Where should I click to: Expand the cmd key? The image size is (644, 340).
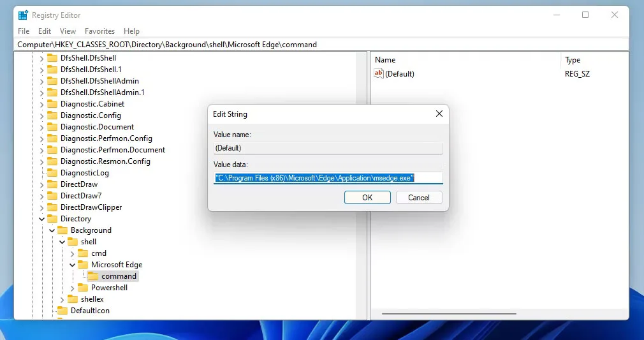click(x=72, y=255)
